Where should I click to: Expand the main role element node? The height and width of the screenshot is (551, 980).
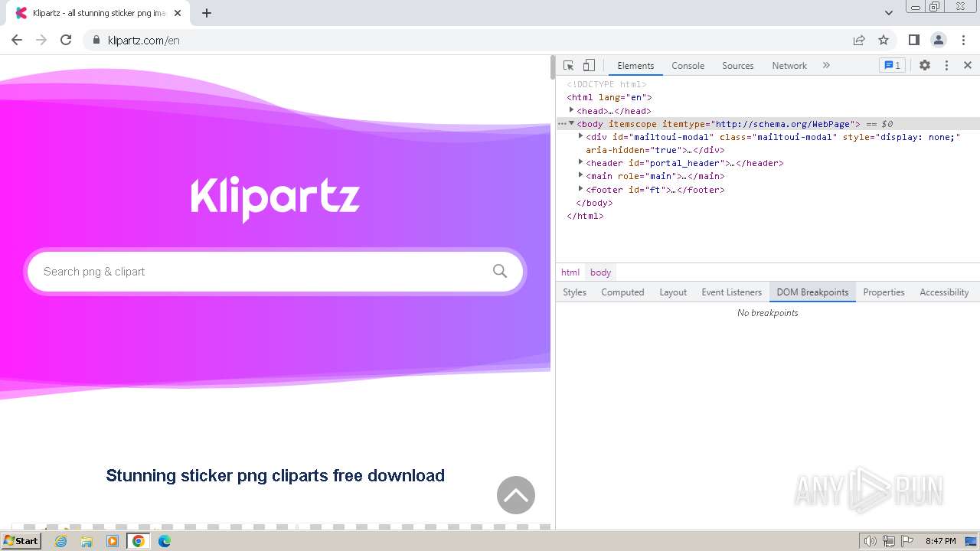[580, 175]
